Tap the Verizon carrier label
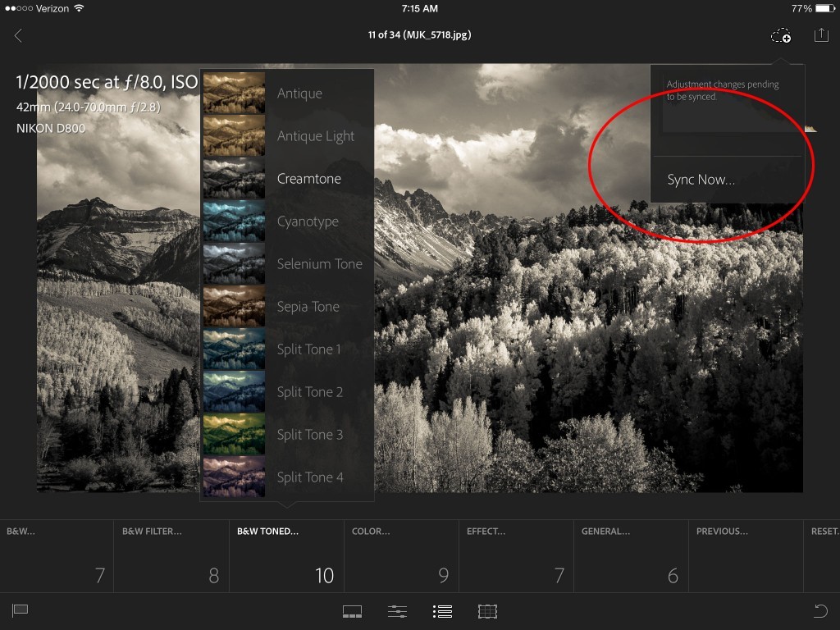This screenshot has height=630, width=840. click(52, 8)
